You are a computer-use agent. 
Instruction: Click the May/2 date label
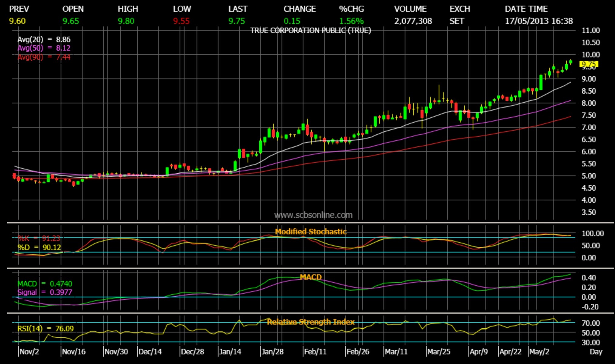click(x=539, y=352)
